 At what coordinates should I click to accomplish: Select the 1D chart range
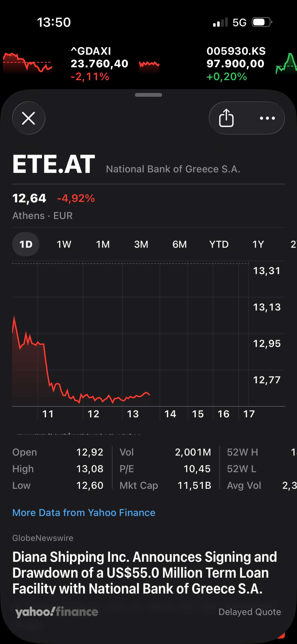26,244
